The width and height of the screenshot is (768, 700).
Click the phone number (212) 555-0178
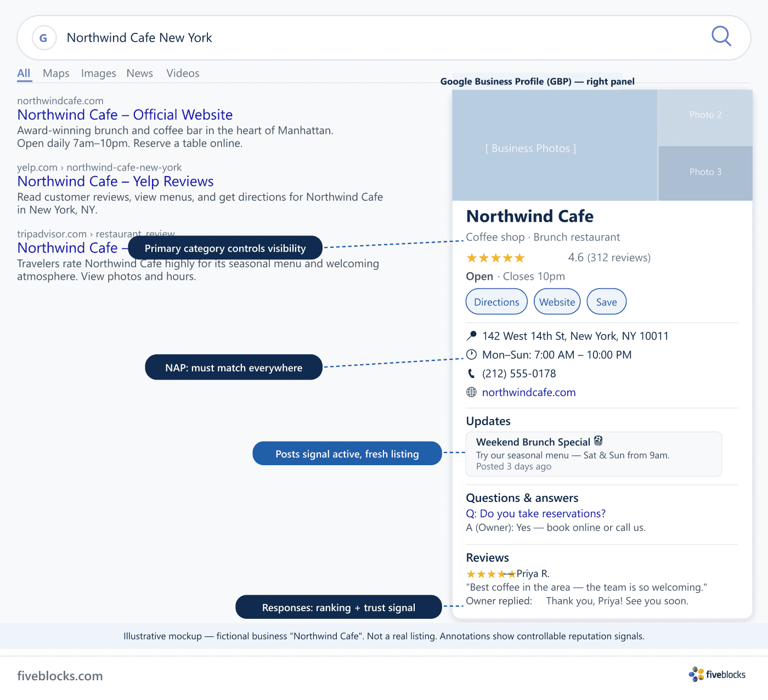click(519, 374)
